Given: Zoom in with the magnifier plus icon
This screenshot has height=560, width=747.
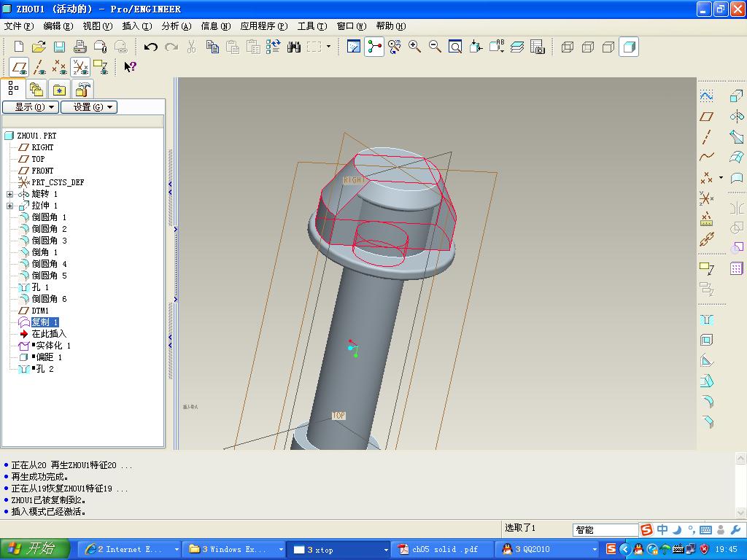Looking at the screenshot, I should point(414,47).
